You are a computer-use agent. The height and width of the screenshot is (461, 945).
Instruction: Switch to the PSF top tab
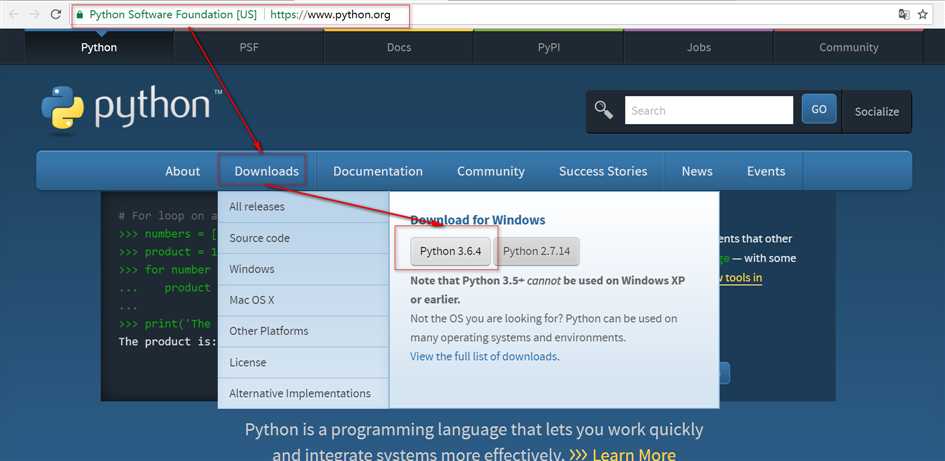[x=249, y=47]
